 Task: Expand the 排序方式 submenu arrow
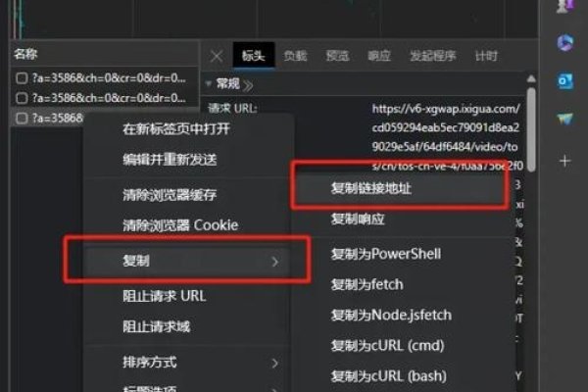click(x=274, y=364)
